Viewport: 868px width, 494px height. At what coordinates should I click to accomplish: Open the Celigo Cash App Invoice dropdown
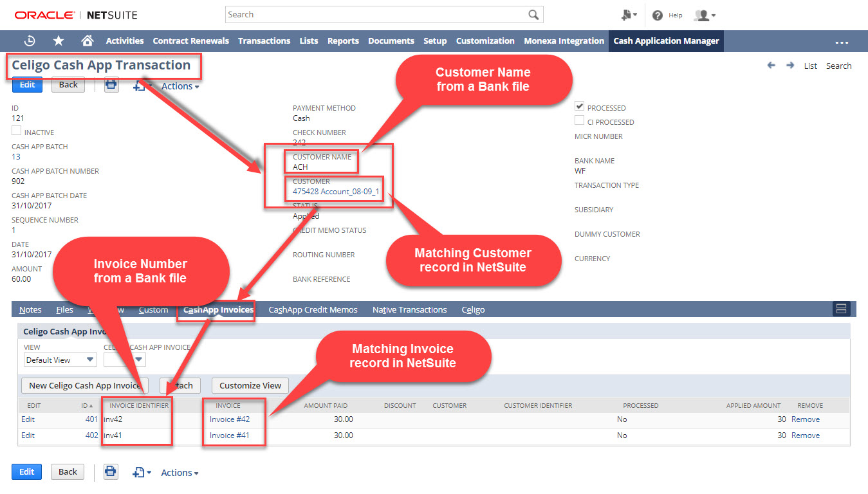[x=125, y=360]
